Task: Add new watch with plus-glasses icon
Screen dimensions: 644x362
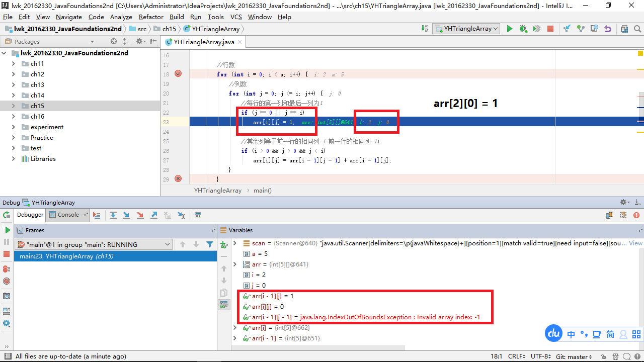Action: point(224,244)
